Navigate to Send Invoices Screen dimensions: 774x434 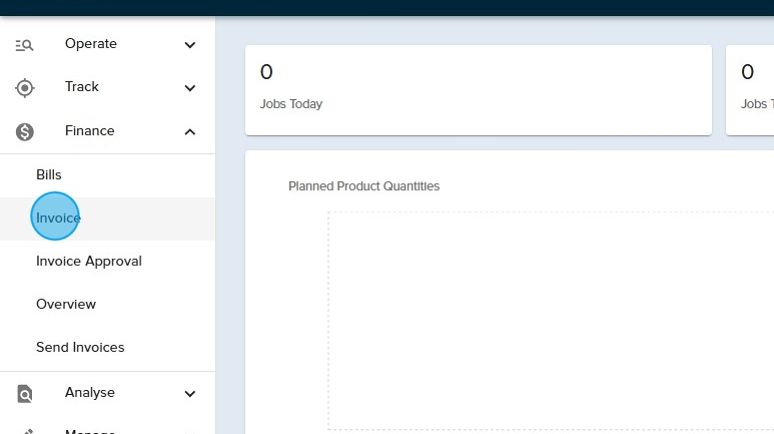click(80, 347)
